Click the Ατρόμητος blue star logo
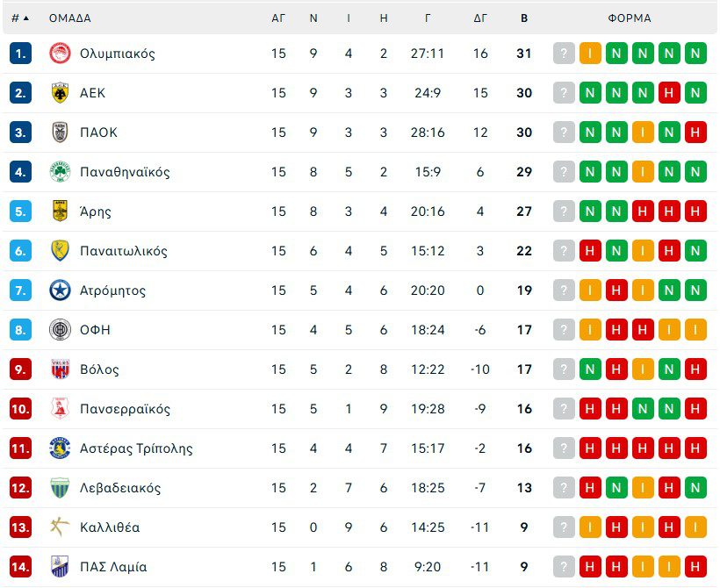Viewport: 720px width, 588px height. point(60,290)
